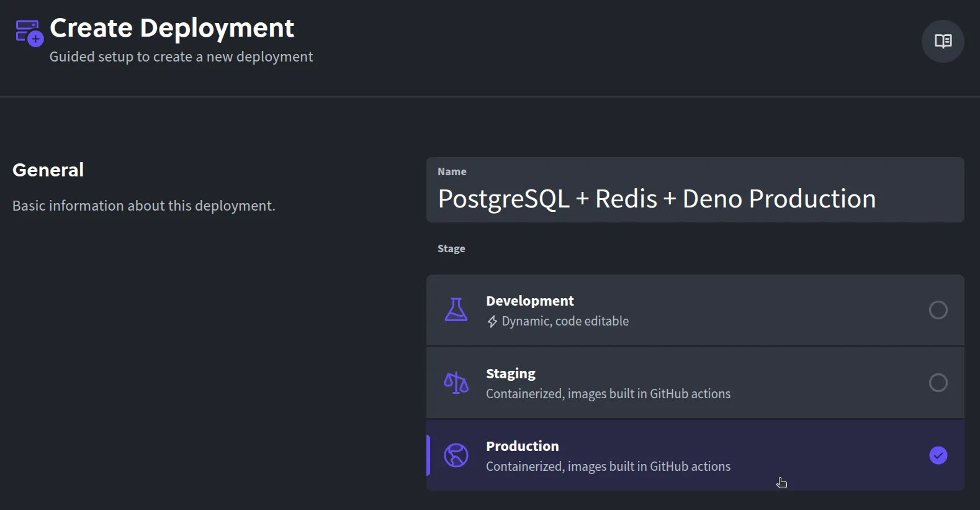The width and height of the screenshot is (980, 510).
Task: Click the lightning bolt icon under Development
Action: [x=492, y=322]
